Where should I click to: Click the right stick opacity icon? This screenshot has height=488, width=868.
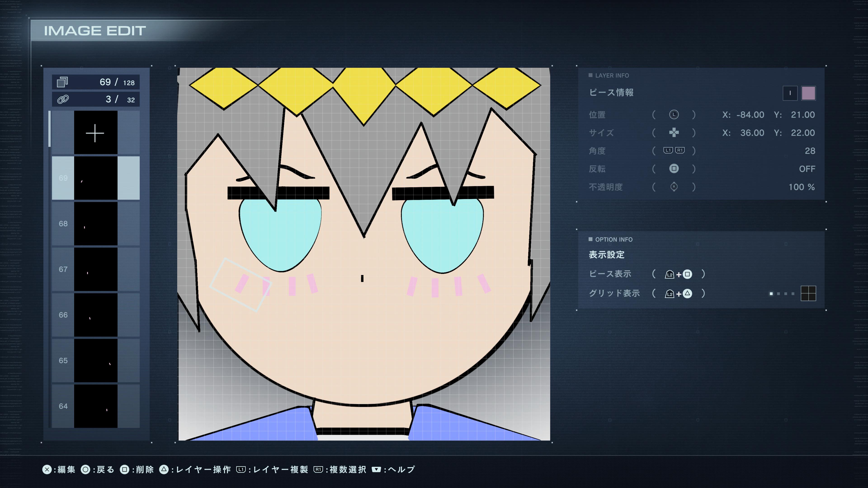click(674, 187)
